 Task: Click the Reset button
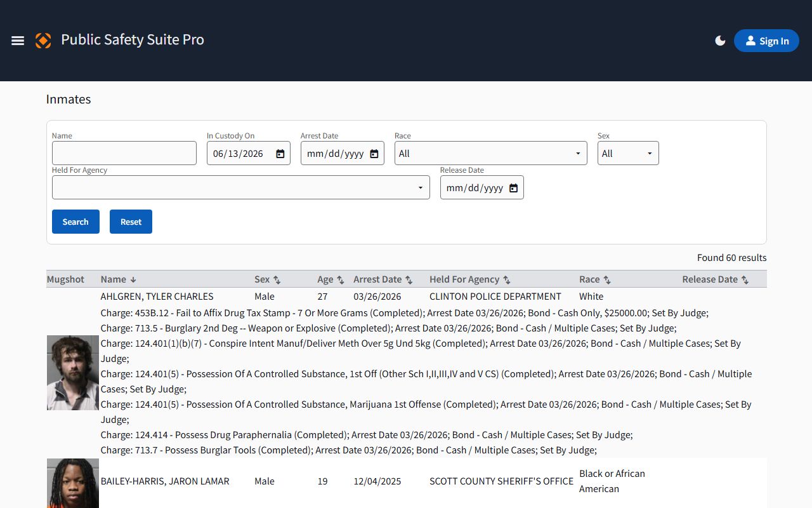point(131,222)
